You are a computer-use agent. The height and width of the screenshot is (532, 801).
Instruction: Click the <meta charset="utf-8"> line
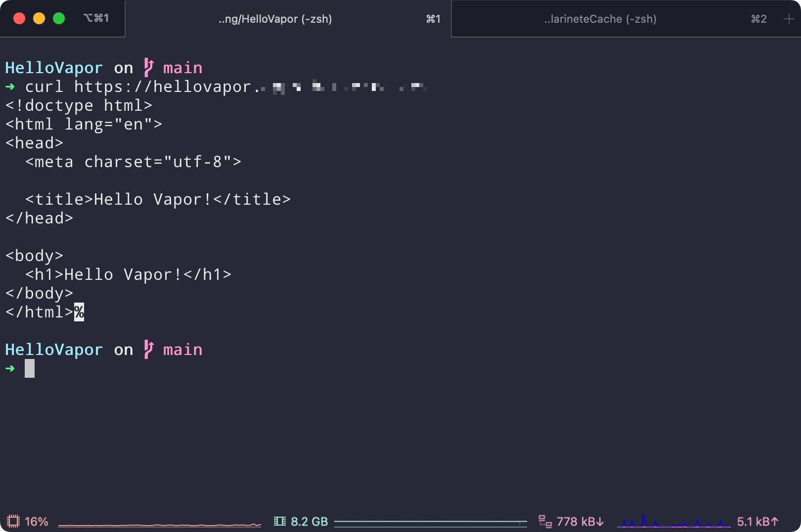click(133, 162)
